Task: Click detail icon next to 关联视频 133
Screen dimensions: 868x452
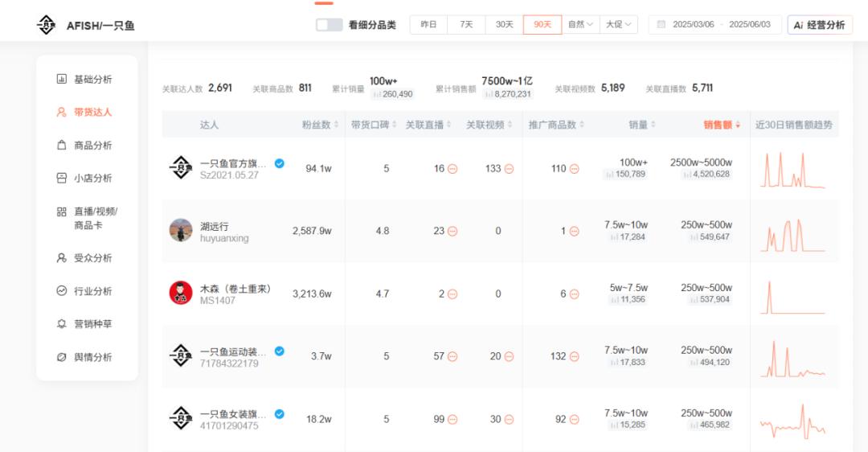Action: click(x=509, y=169)
